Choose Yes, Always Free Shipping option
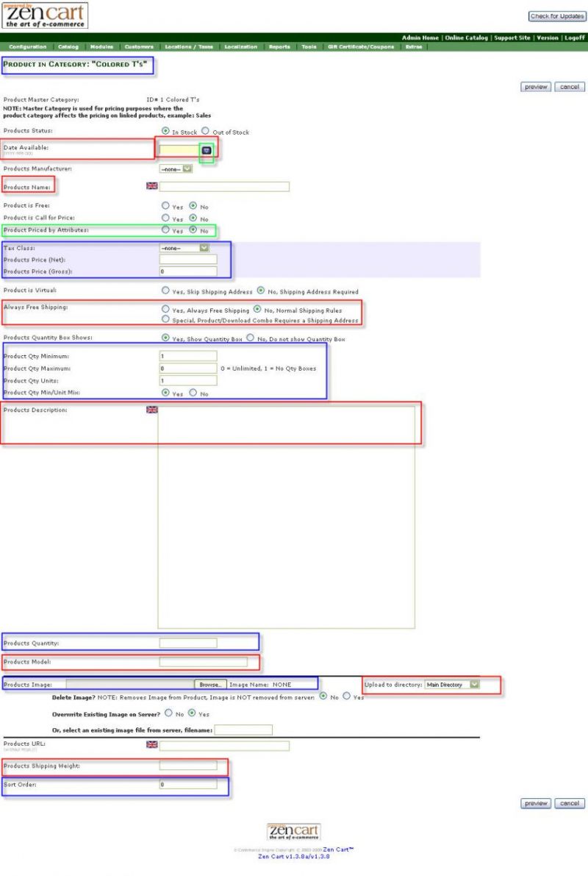The width and height of the screenshot is (588, 876). (x=166, y=310)
